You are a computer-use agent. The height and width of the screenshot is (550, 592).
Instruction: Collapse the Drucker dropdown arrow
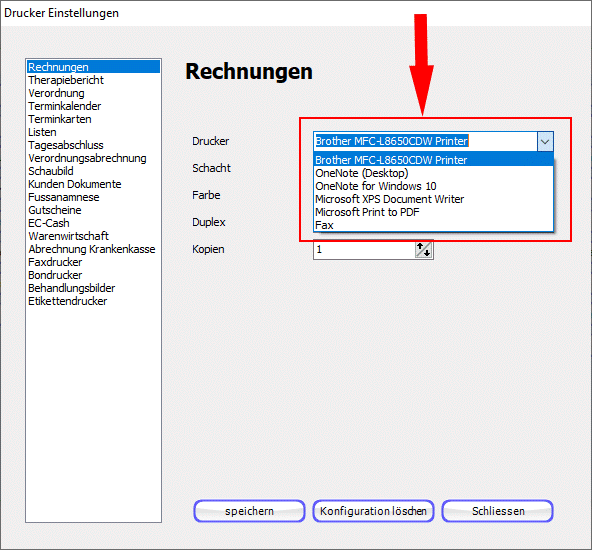545,142
